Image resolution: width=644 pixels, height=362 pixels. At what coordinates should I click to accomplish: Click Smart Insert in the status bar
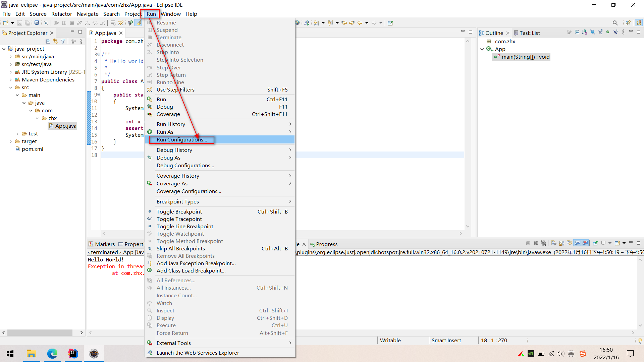coord(446,340)
